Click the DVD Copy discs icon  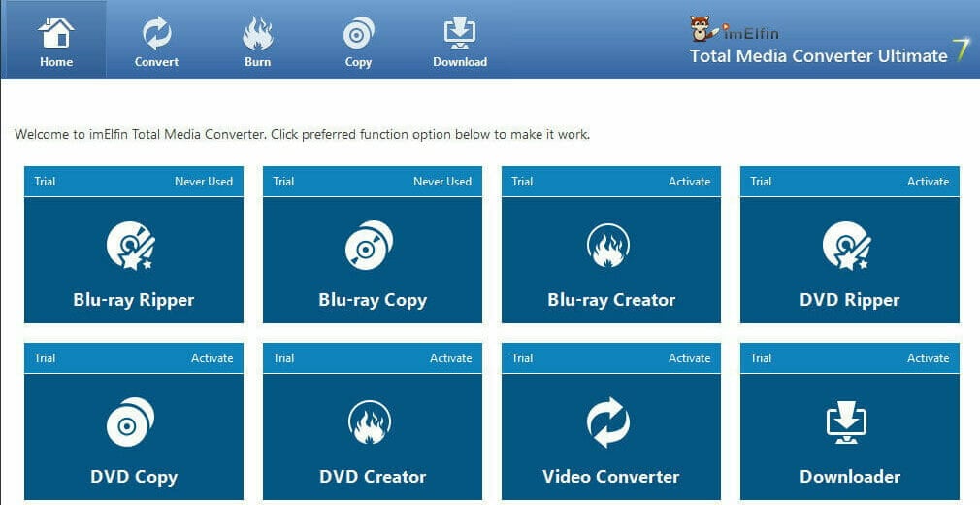[x=130, y=422]
